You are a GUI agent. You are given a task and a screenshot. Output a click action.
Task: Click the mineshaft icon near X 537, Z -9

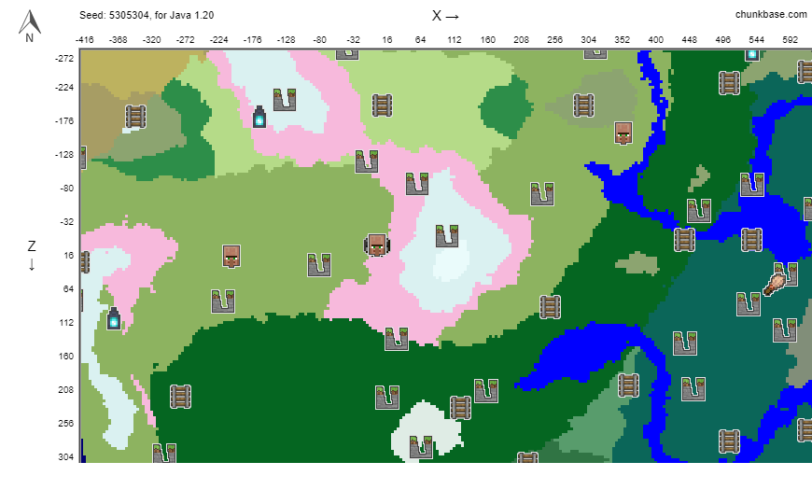tap(752, 240)
